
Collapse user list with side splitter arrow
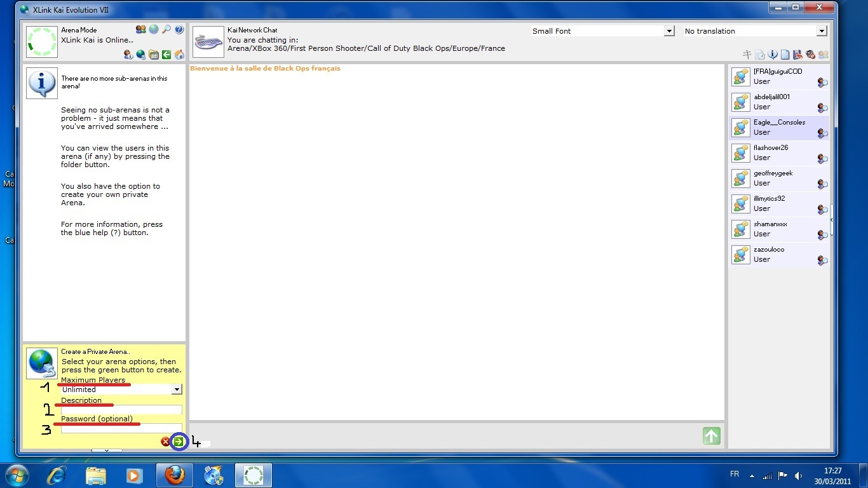[831, 220]
